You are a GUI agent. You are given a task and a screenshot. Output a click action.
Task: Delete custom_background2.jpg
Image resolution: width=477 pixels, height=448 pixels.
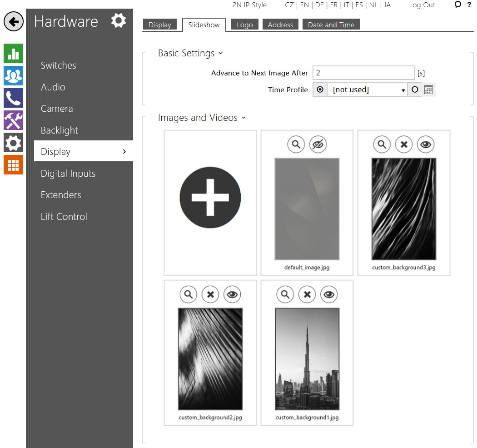point(210,294)
